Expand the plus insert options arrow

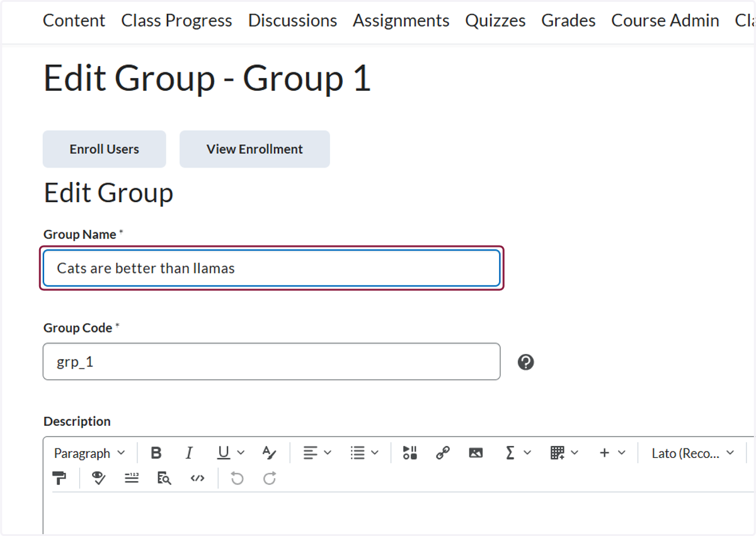point(622,453)
